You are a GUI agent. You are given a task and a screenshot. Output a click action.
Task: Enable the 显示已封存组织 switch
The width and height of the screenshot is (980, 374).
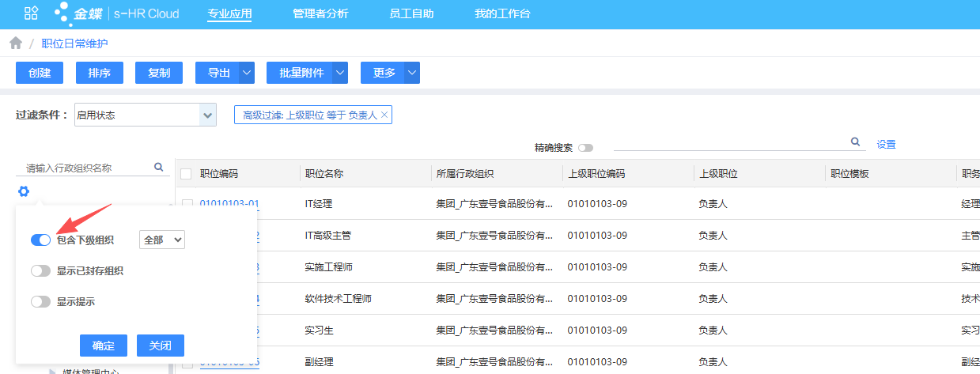(40, 270)
